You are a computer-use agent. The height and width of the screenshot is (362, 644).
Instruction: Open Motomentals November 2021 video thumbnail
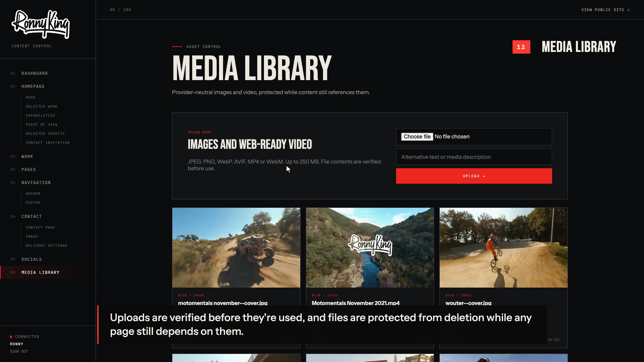click(x=370, y=248)
